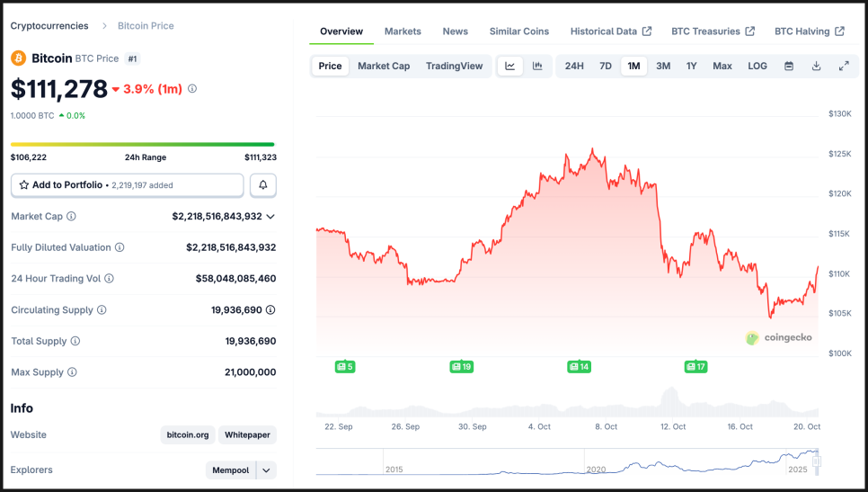Click Add to Portfolio button

(x=127, y=185)
